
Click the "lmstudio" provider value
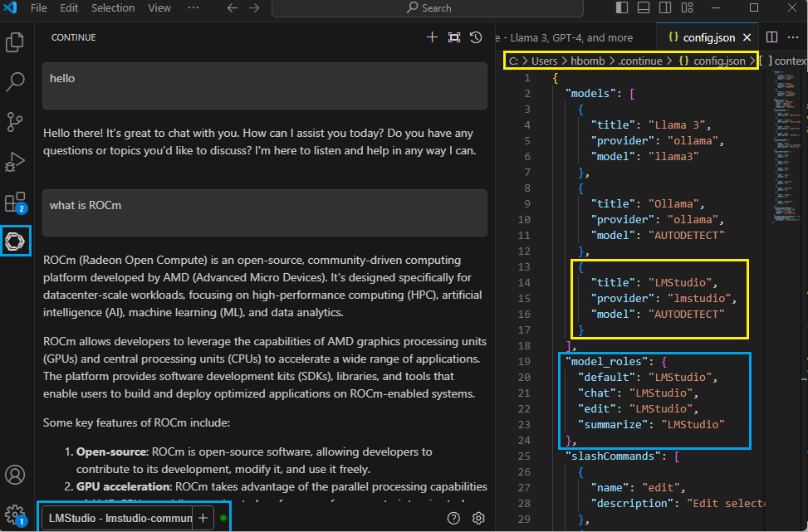click(x=699, y=298)
